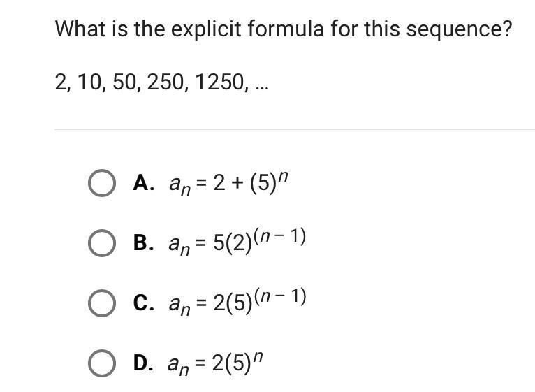Select the formula 5(2)^(n − 1)

pyautogui.click(x=237, y=242)
